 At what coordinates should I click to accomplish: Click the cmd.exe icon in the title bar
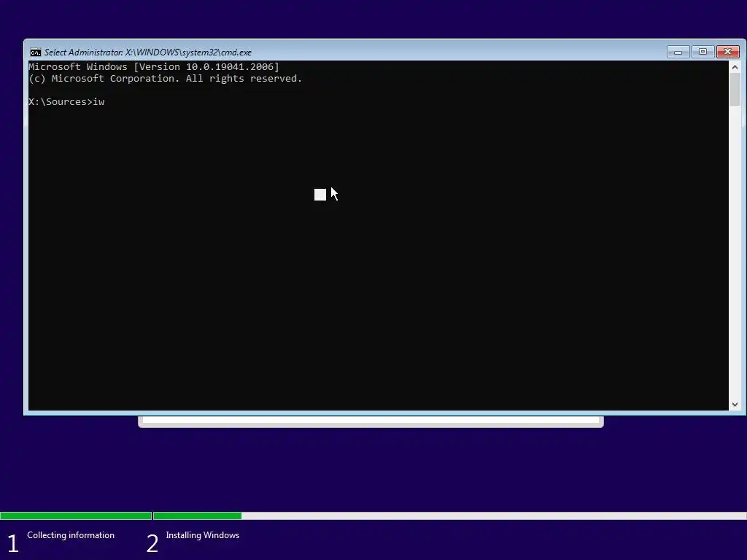pos(35,52)
